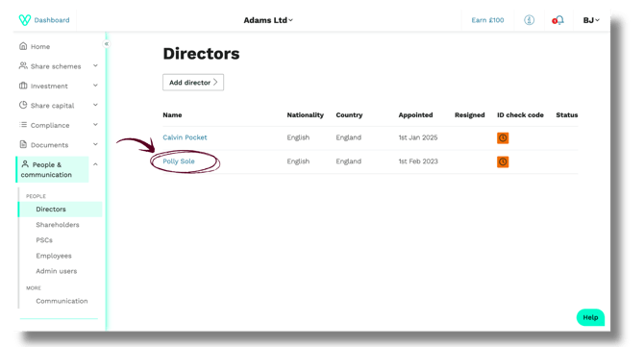Select Shareholders in the sidebar
Viewport: 644px width, 347px height.
58,225
